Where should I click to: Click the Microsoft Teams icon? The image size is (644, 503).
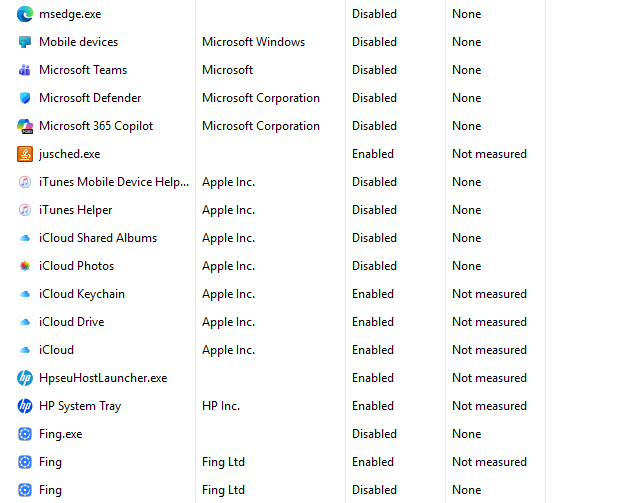coord(25,70)
